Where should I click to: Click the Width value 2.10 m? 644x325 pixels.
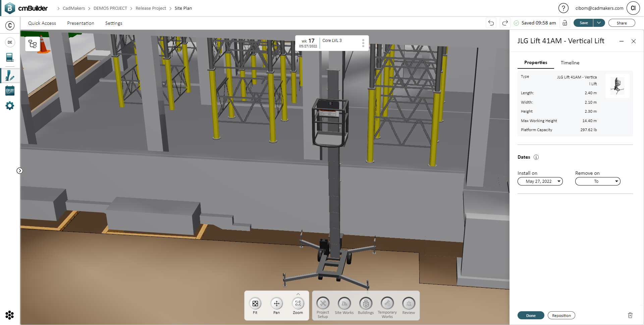pyautogui.click(x=591, y=102)
